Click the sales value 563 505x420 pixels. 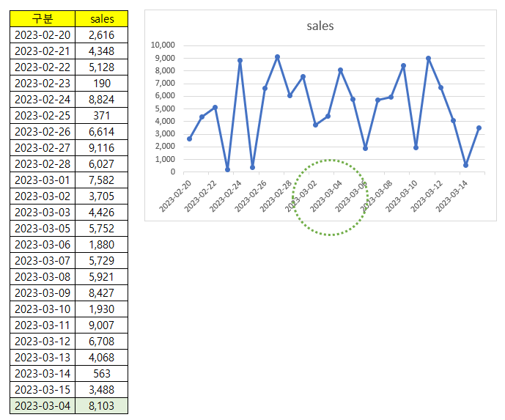point(101,373)
